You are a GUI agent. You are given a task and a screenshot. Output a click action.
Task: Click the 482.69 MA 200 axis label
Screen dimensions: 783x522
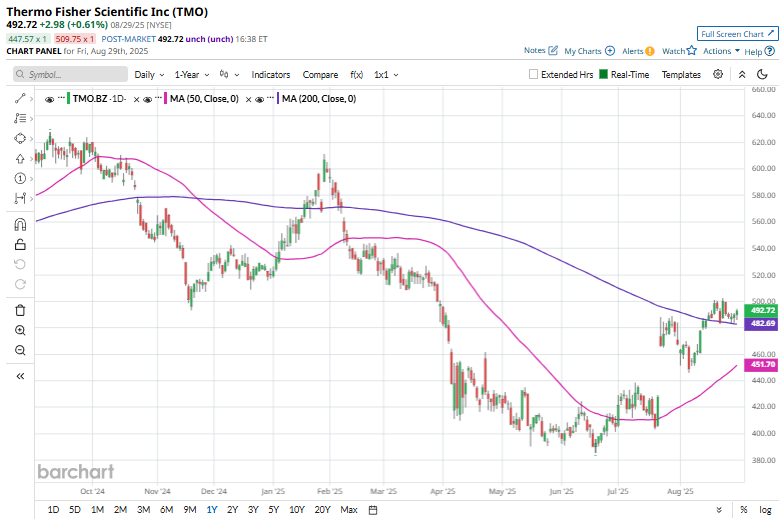click(x=761, y=324)
